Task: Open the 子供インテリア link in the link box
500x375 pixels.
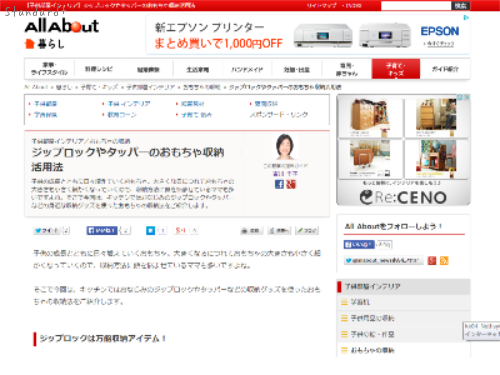Action: [x=129, y=104]
